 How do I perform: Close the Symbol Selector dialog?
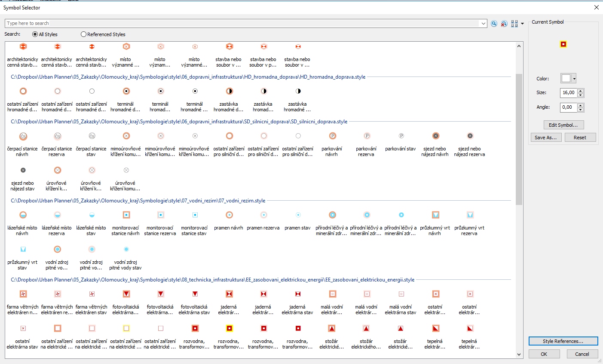click(x=596, y=7)
